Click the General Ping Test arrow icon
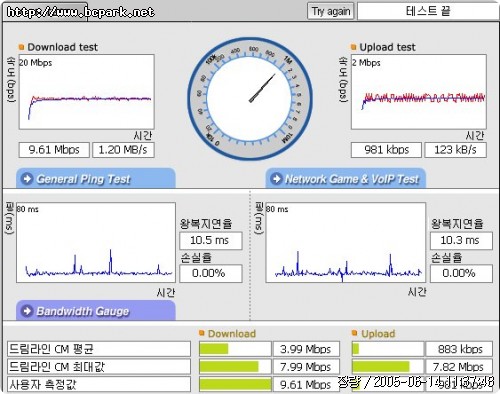The image size is (500, 394). (x=27, y=179)
